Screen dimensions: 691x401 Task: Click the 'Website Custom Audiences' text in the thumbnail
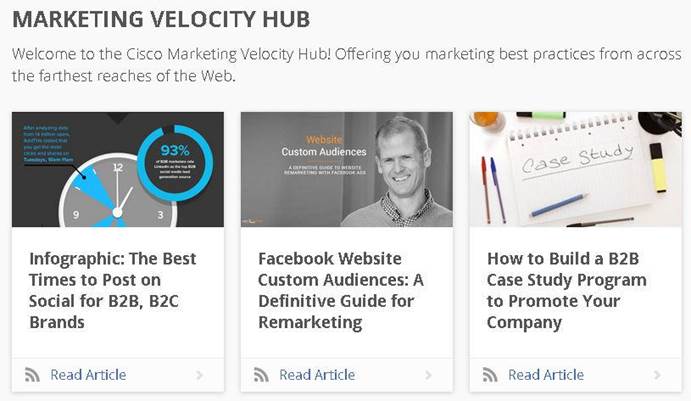pos(311,146)
